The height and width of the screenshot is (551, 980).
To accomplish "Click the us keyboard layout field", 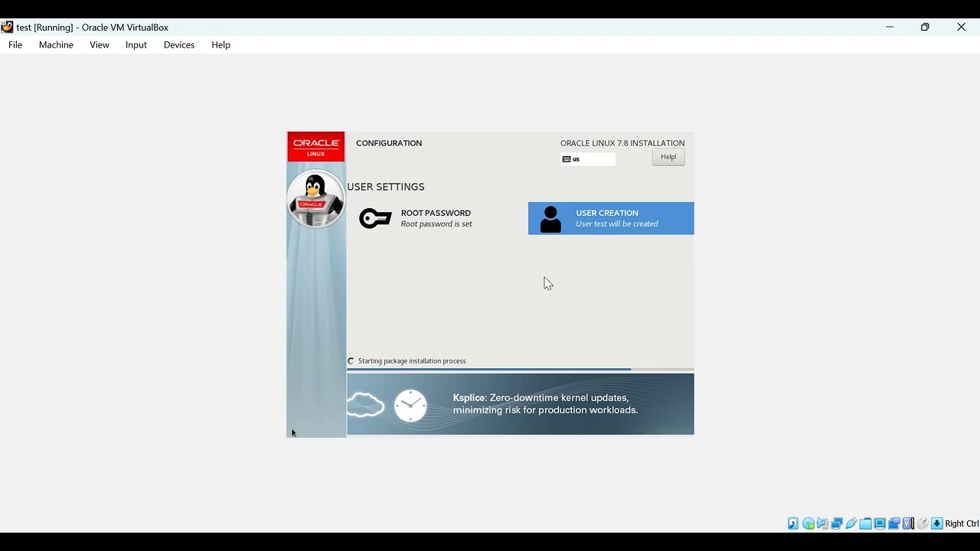I will tap(588, 159).
